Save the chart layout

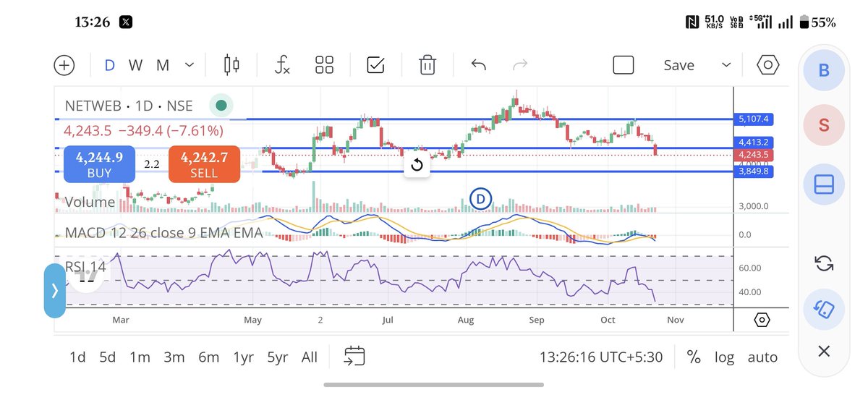(678, 65)
